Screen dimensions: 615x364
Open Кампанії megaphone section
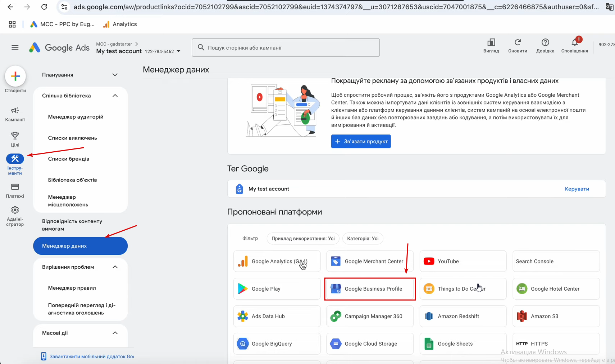coord(15,114)
